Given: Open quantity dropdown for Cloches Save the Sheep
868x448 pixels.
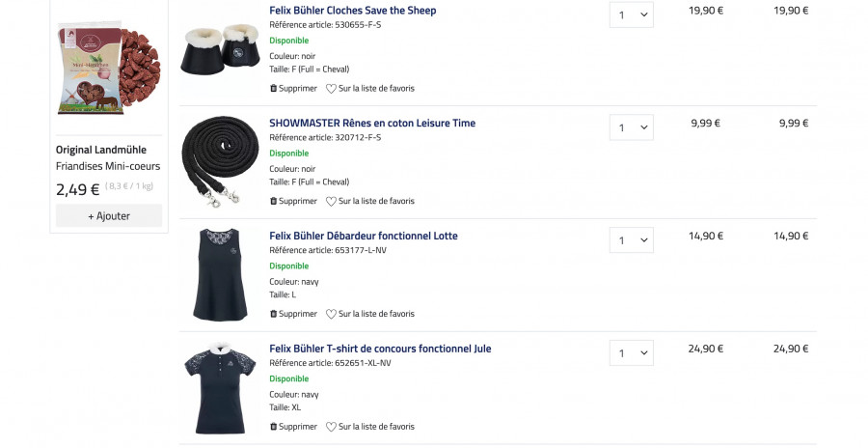Looking at the screenshot, I should pyautogui.click(x=632, y=14).
